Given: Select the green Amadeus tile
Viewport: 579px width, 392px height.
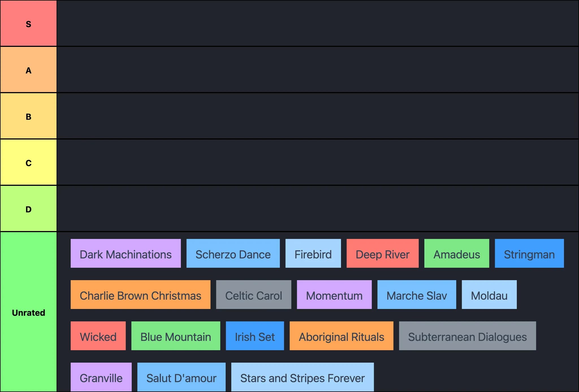Looking at the screenshot, I should tap(456, 253).
